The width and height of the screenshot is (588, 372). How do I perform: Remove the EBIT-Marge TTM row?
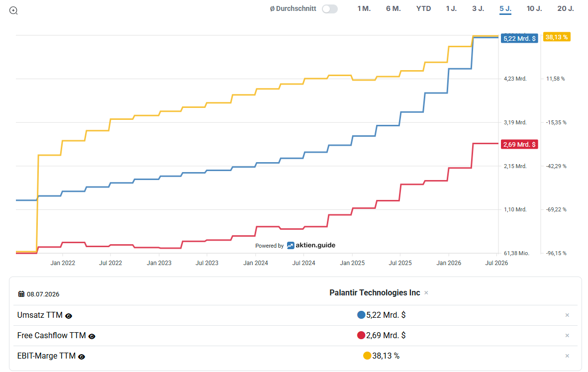pyautogui.click(x=567, y=356)
